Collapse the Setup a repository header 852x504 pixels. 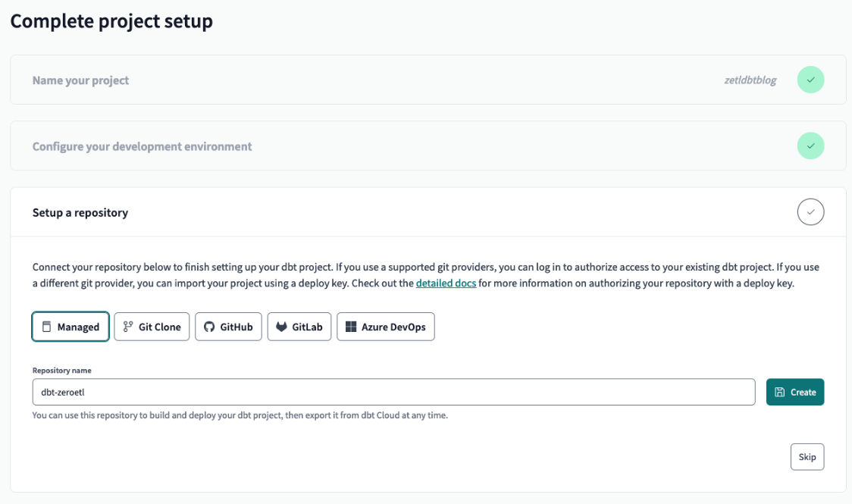[80, 212]
